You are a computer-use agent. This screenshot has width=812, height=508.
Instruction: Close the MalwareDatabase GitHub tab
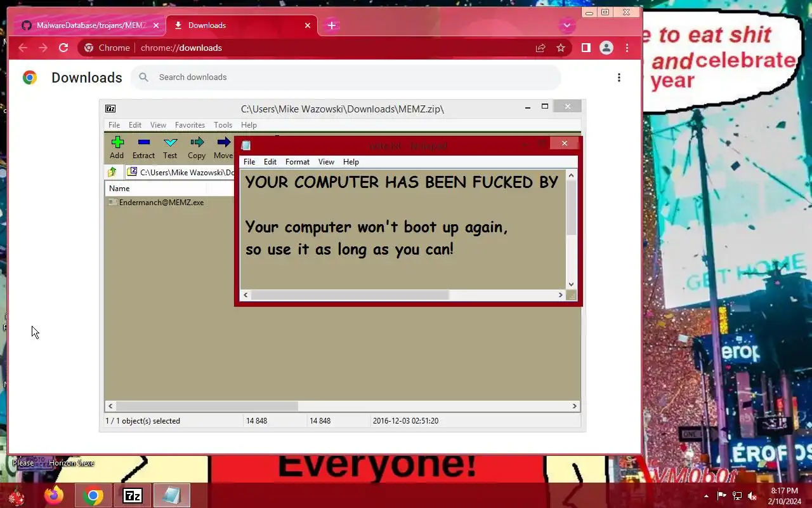[x=156, y=25]
